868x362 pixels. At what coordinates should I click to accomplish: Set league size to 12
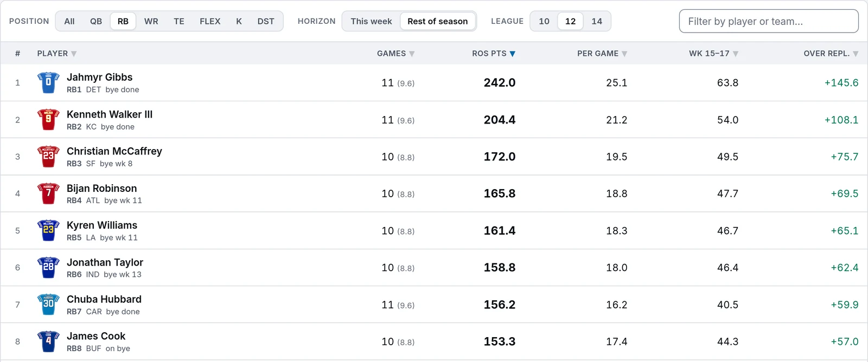[x=570, y=21]
